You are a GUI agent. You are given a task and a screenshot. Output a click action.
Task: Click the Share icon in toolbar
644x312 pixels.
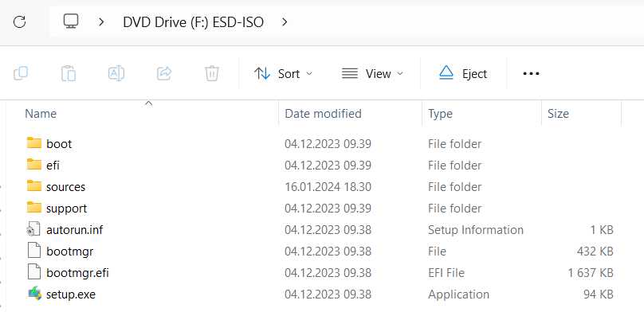[x=164, y=74]
